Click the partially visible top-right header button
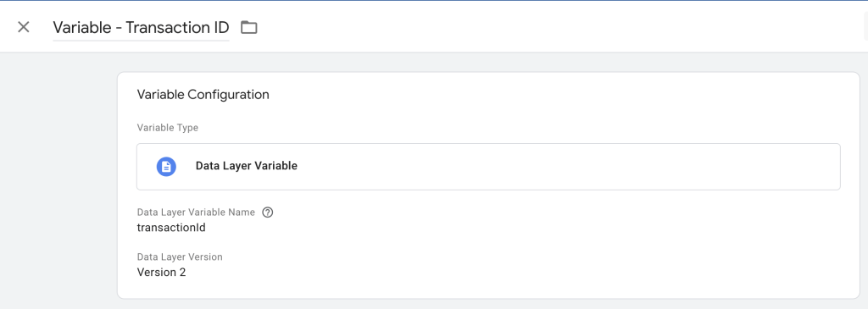Image resolution: width=868 pixels, height=309 pixels. coord(865,27)
